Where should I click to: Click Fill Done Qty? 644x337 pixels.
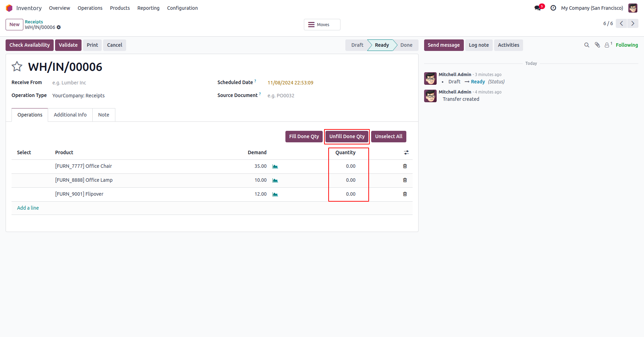[x=304, y=136]
